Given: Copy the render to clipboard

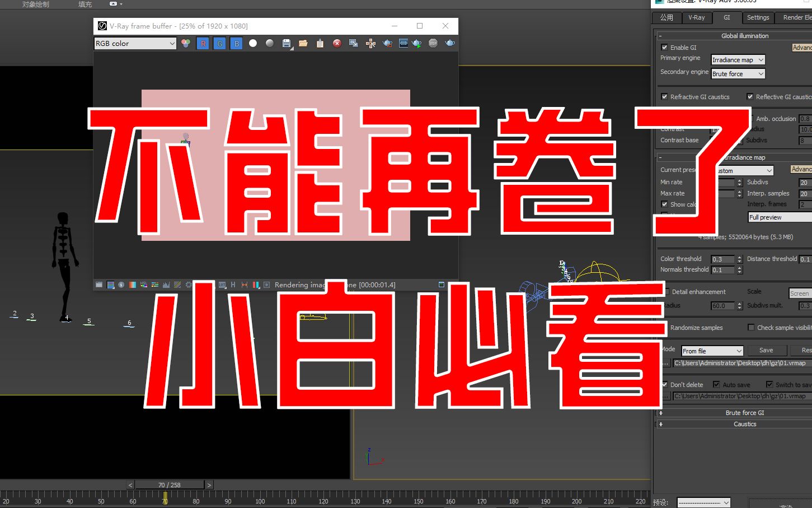Looking at the screenshot, I should point(320,43).
